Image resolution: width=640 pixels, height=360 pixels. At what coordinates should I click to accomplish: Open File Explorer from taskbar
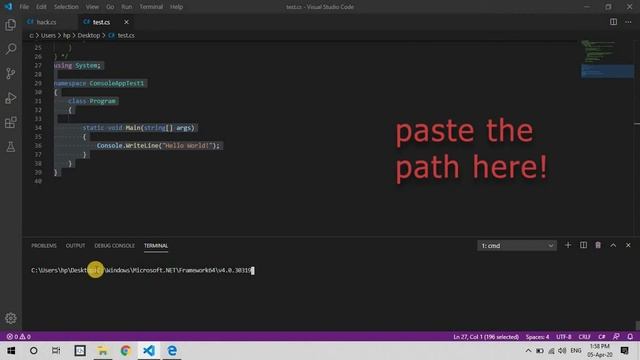102,351
